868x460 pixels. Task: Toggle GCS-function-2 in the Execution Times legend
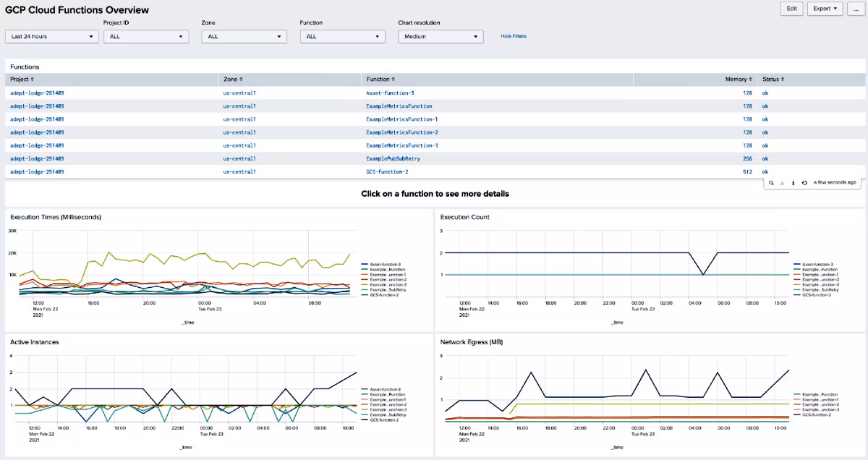point(386,295)
